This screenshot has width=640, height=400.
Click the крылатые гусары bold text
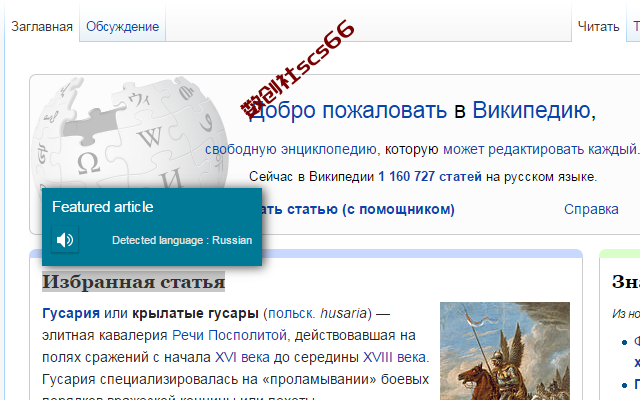pos(195,313)
